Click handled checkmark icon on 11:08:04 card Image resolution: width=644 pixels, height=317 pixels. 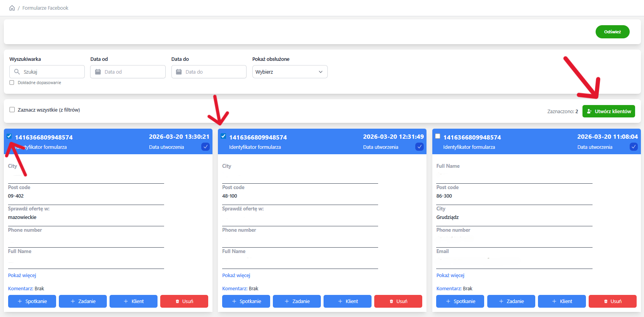[634, 147]
